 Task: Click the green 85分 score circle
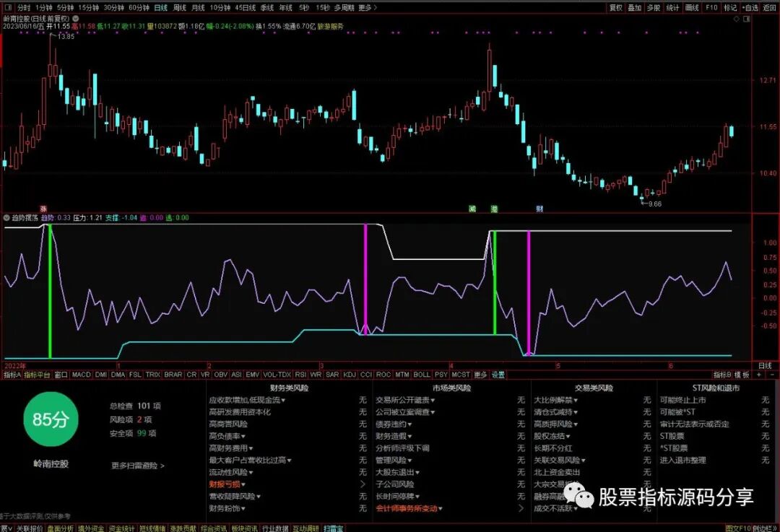point(51,419)
